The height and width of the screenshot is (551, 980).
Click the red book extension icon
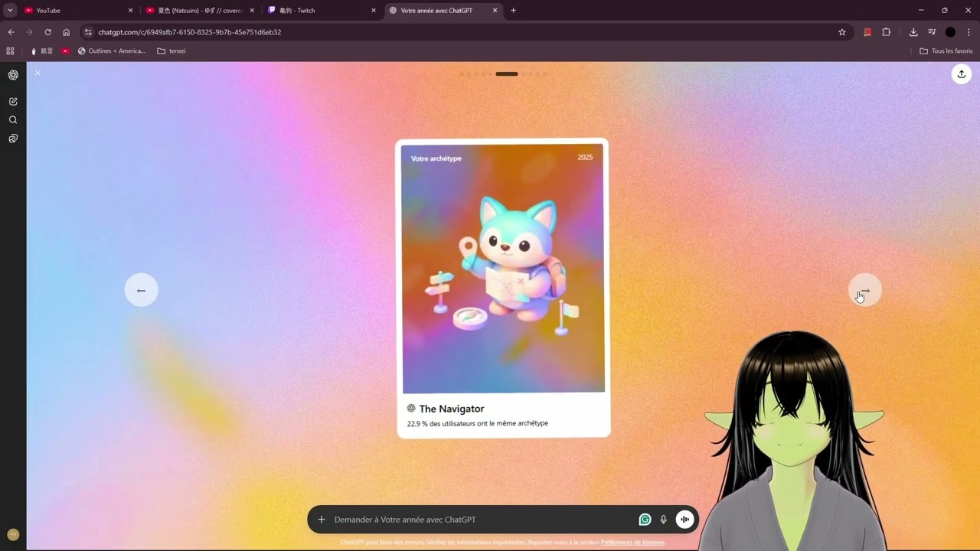(867, 32)
